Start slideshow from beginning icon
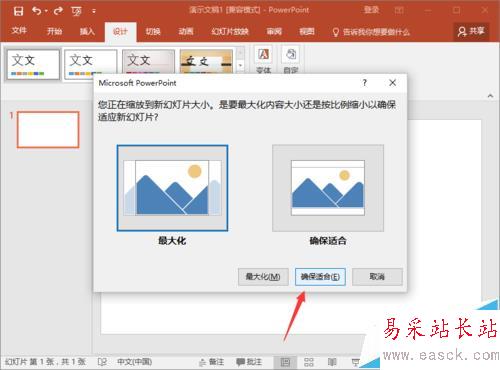The height and width of the screenshot is (370, 500). point(76,11)
